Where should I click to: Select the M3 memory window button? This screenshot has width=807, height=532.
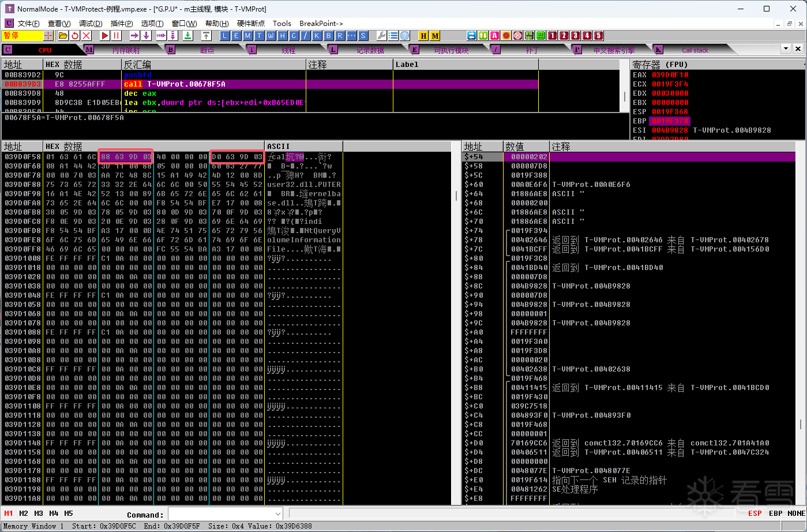tap(39, 513)
